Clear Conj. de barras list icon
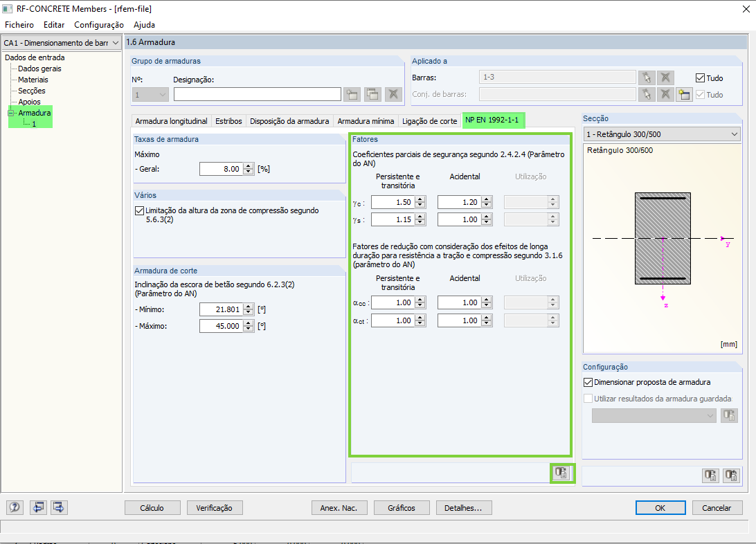The width and height of the screenshot is (756, 544). point(665,94)
